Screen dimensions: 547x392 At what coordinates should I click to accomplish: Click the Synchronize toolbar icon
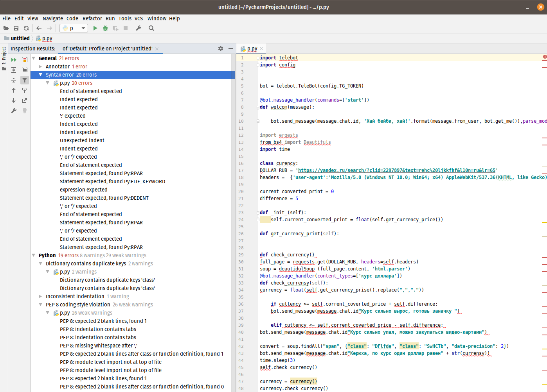click(26, 28)
